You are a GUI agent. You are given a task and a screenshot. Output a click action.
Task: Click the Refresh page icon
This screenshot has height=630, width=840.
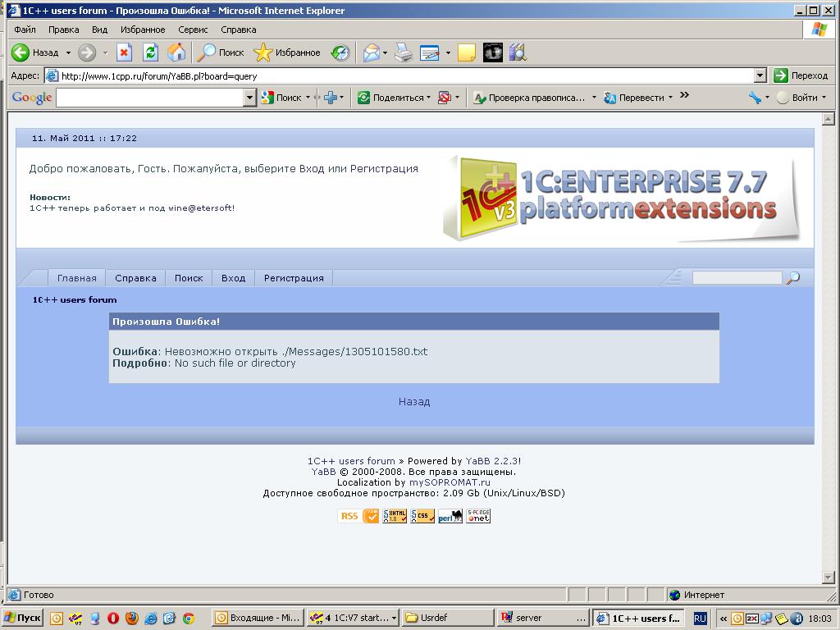coord(150,52)
